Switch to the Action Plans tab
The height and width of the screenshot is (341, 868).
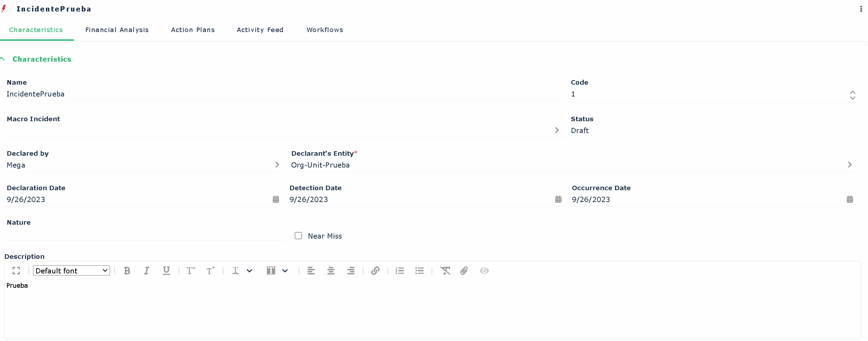(193, 30)
